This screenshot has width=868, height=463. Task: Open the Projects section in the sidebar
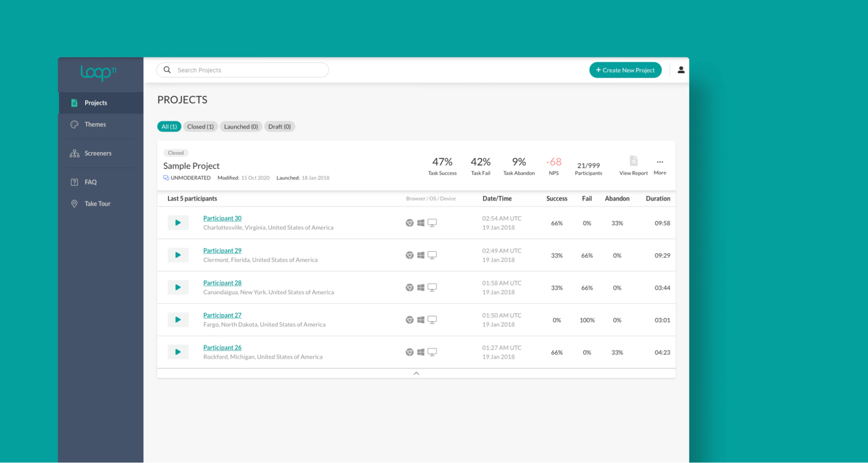click(96, 102)
